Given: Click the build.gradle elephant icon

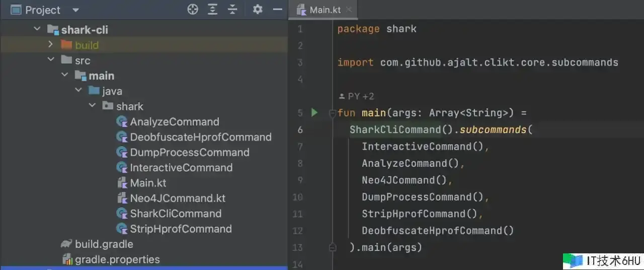Looking at the screenshot, I should point(66,244).
